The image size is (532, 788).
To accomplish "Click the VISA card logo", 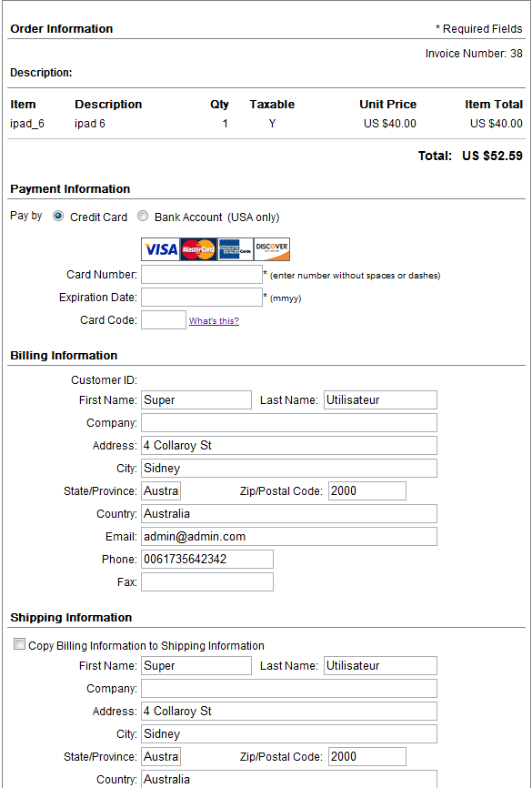I will click(x=160, y=249).
